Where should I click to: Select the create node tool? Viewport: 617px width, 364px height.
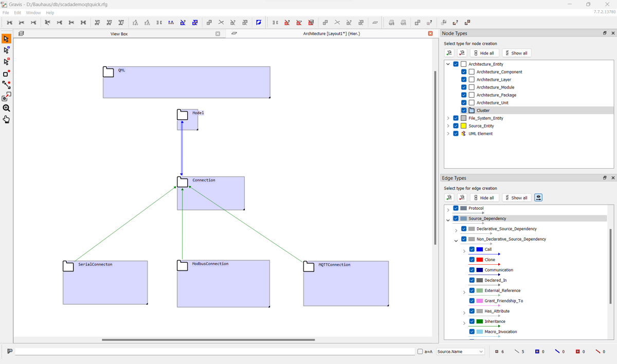pos(6,74)
